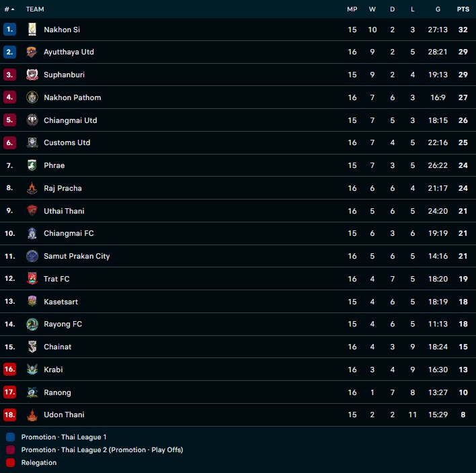
Task: Click the Trat FC team badge
Action: point(32,279)
